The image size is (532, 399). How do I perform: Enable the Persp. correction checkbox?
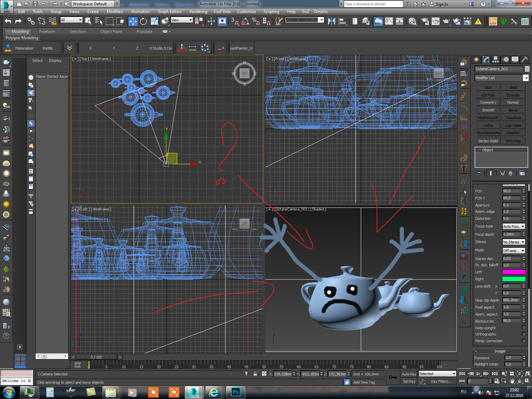[524, 340]
